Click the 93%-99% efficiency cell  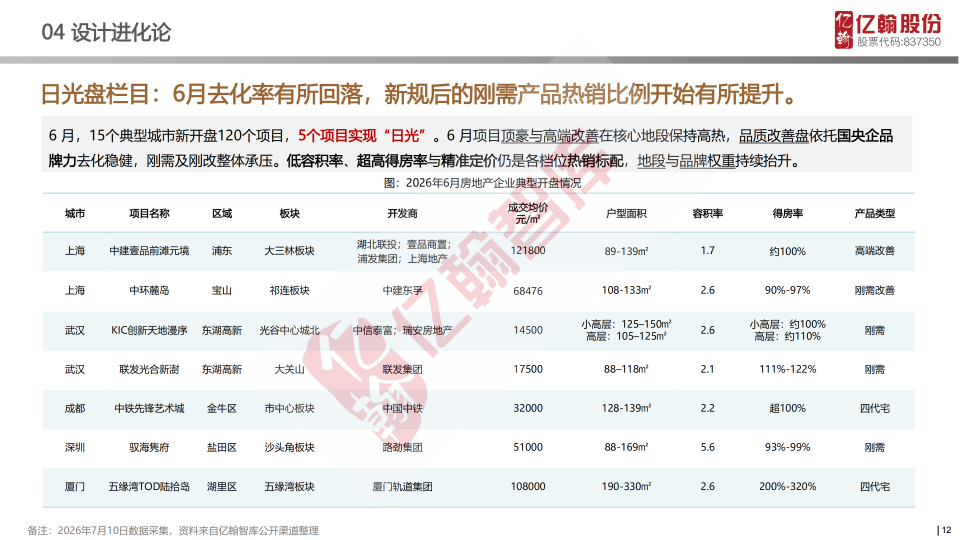tap(787, 448)
